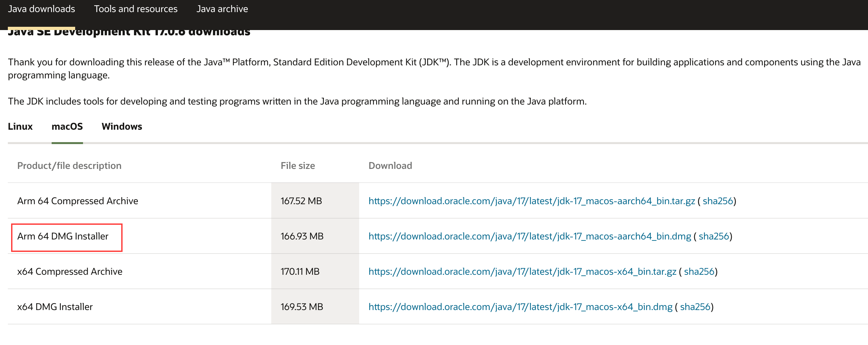The image size is (868, 345).
Task: Click the File size column header
Action: point(297,166)
